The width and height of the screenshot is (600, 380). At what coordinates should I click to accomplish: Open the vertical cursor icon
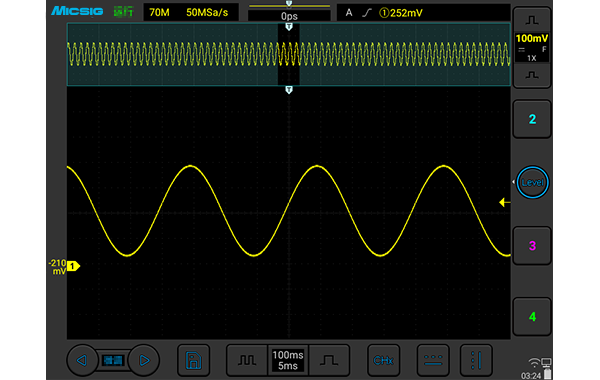coord(476,360)
